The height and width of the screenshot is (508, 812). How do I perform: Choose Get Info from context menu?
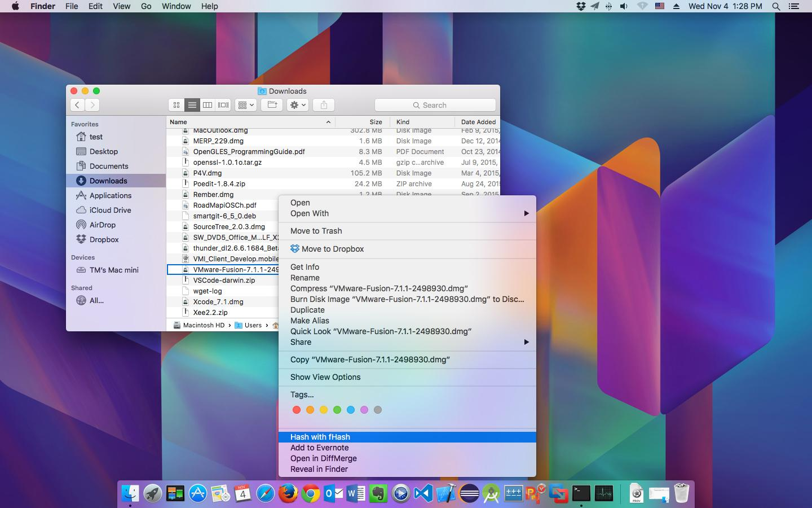click(x=304, y=267)
